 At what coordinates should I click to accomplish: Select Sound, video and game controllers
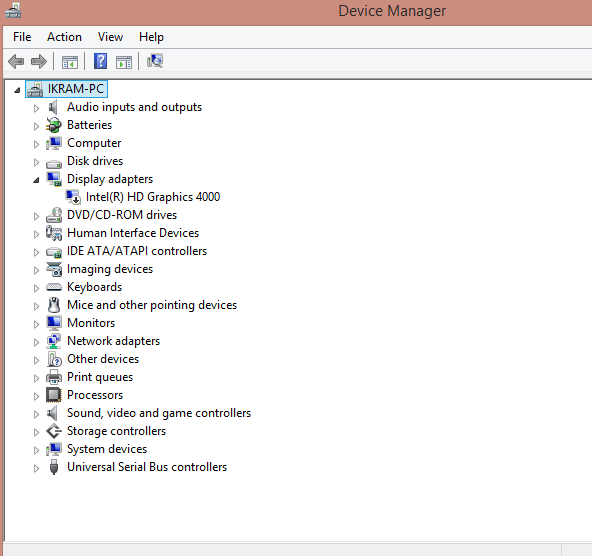click(x=159, y=413)
